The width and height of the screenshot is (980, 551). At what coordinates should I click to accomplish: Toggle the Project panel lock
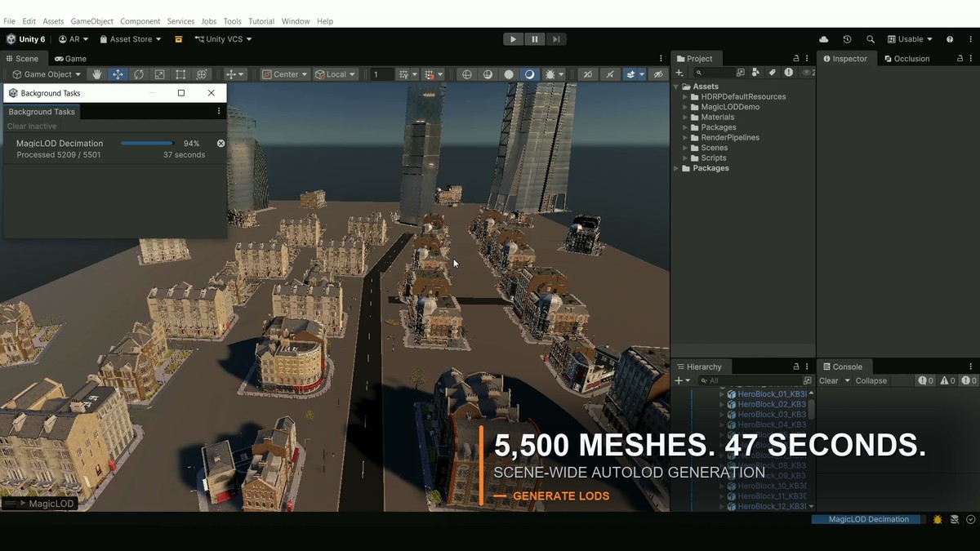[x=796, y=59]
